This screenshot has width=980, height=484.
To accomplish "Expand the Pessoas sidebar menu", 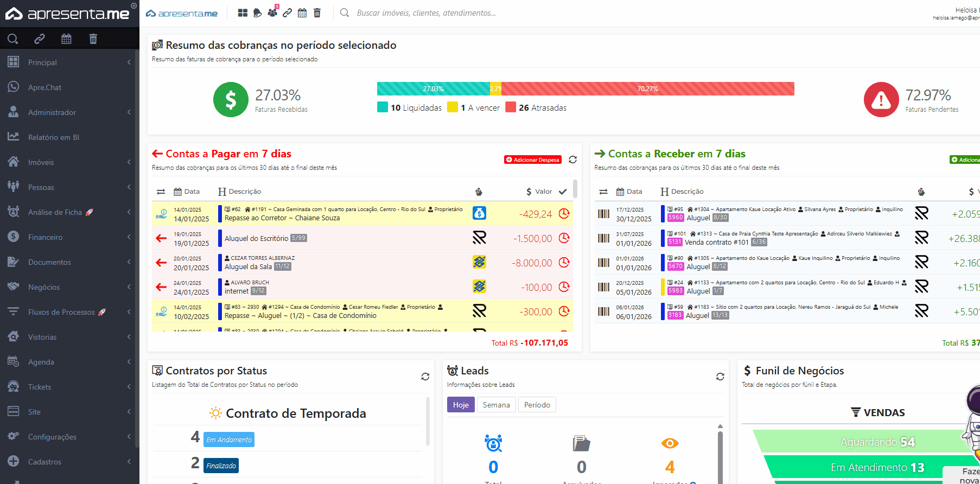I will pos(69,187).
